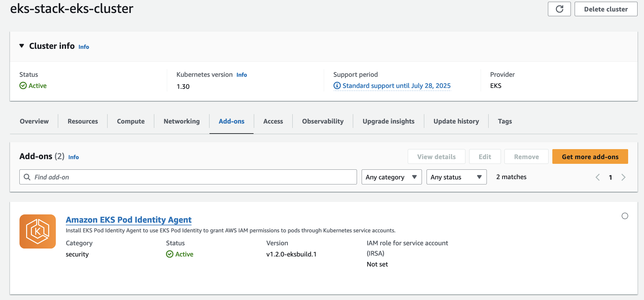Open the Any status dropdown
The image size is (644, 300).
pyautogui.click(x=457, y=177)
